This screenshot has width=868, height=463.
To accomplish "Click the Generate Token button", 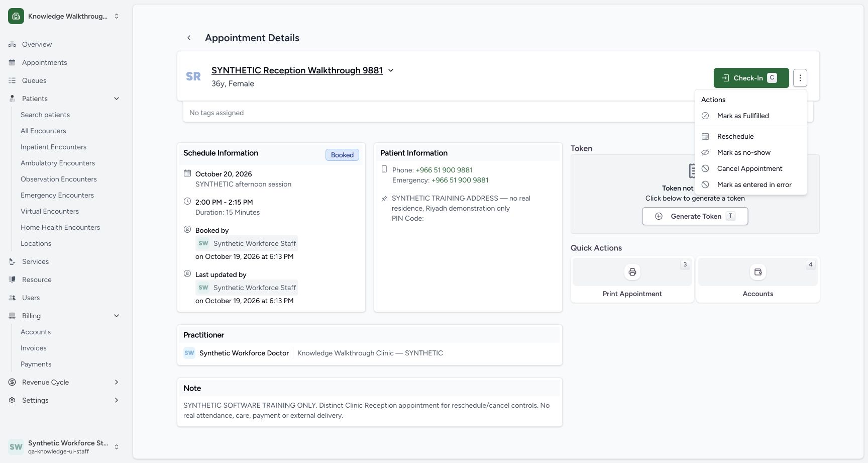I will [695, 216].
